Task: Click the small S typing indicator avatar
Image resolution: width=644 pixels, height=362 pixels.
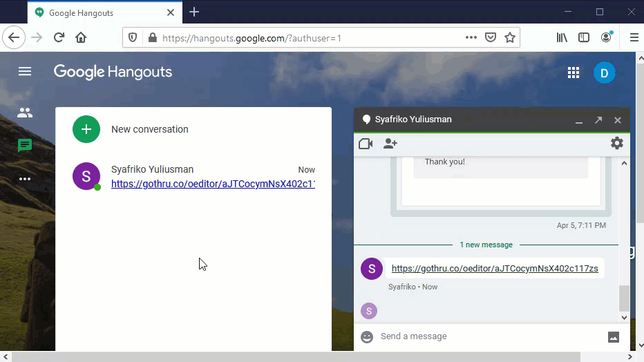Action: (x=369, y=311)
